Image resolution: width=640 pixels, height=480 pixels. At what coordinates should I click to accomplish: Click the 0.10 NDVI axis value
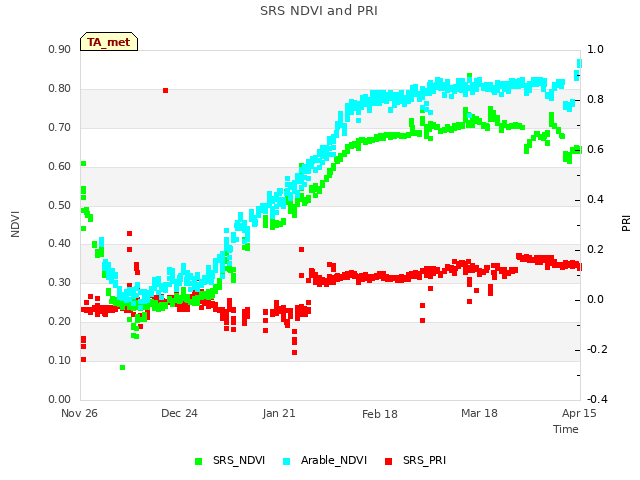point(60,360)
